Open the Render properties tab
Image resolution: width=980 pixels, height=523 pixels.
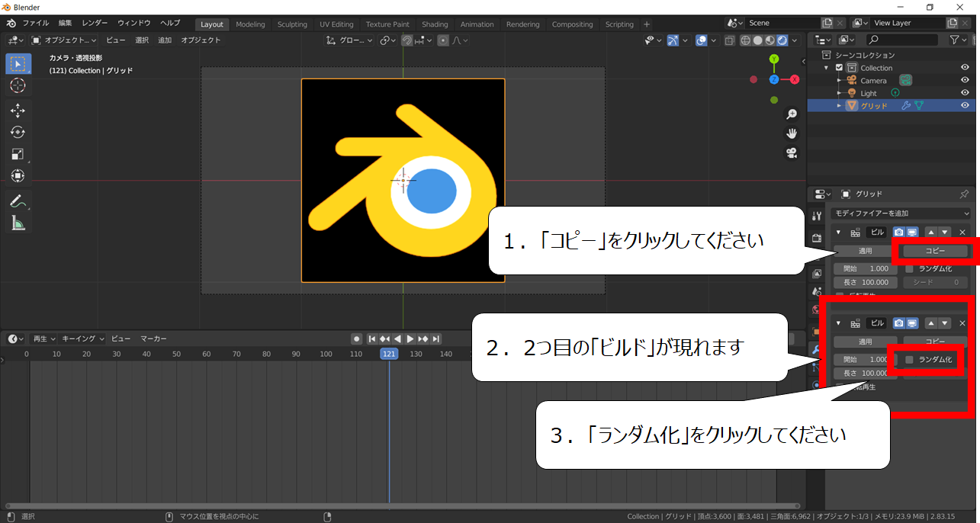[817, 237]
